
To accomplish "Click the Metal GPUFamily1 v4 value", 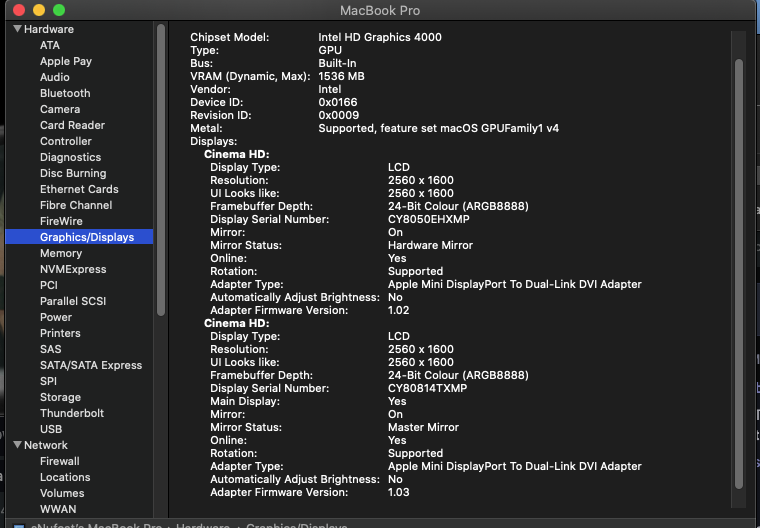I will coord(439,128).
